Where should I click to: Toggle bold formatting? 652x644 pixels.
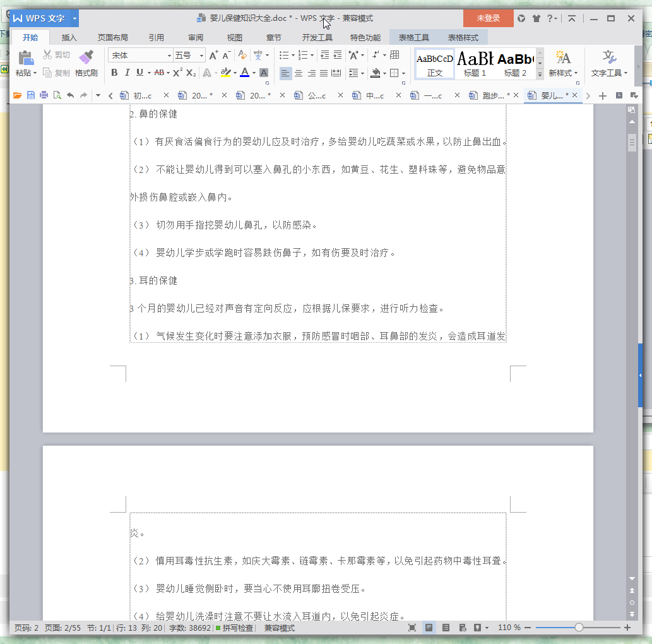[114, 73]
